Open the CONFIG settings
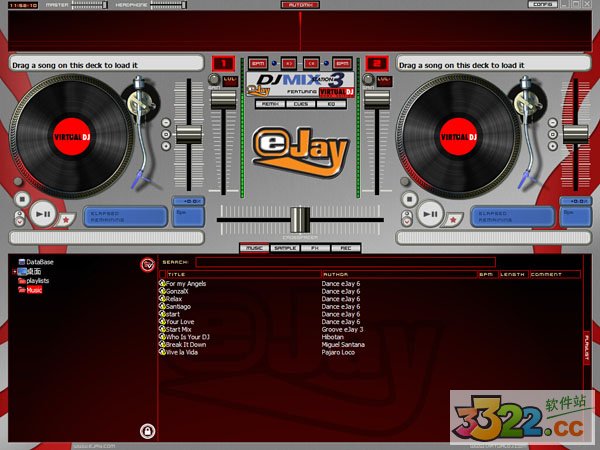The image size is (600, 450). [543, 4]
